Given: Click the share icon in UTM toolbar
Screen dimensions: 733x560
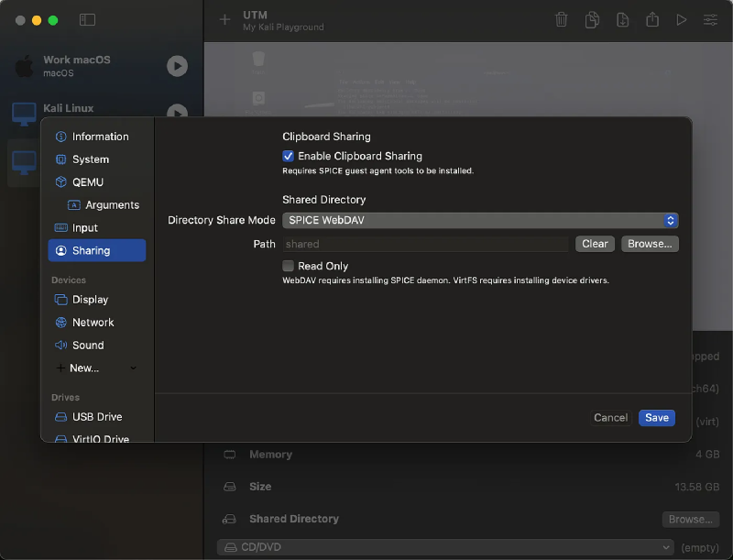Looking at the screenshot, I should click(652, 19).
